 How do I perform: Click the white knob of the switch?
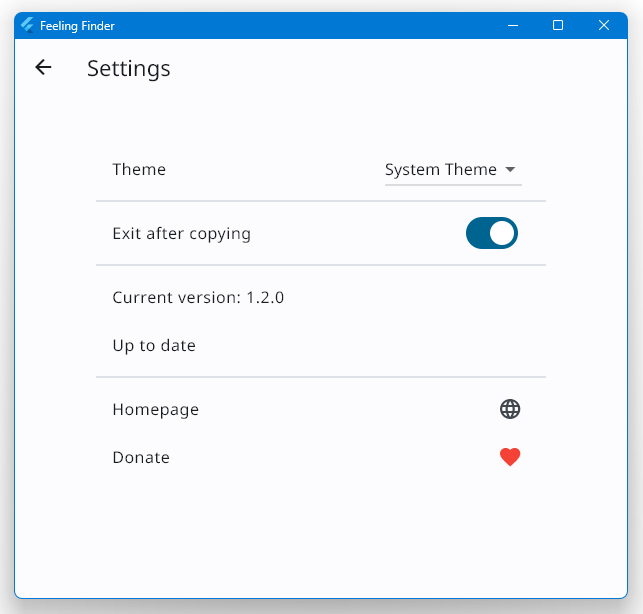click(502, 233)
